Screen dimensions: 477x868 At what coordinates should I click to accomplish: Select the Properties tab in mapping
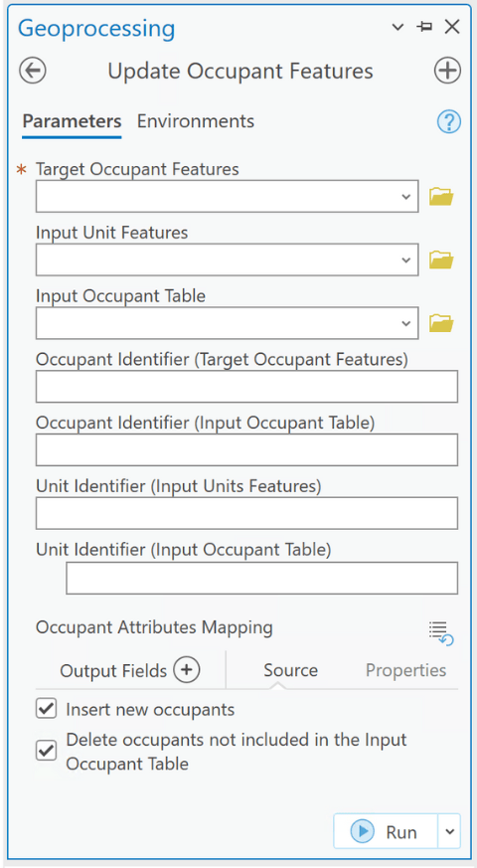405,670
